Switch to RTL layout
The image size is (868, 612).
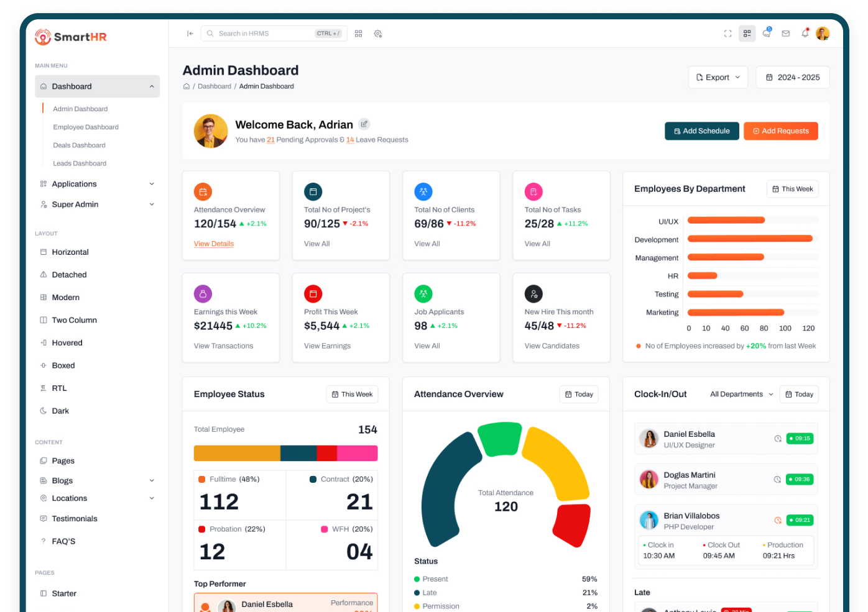(59, 388)
